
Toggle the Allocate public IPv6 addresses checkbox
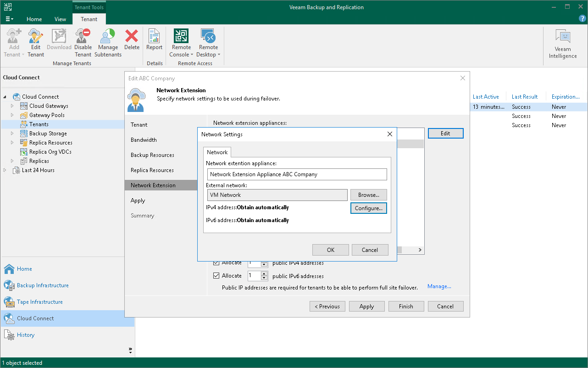tap(216, 276)
